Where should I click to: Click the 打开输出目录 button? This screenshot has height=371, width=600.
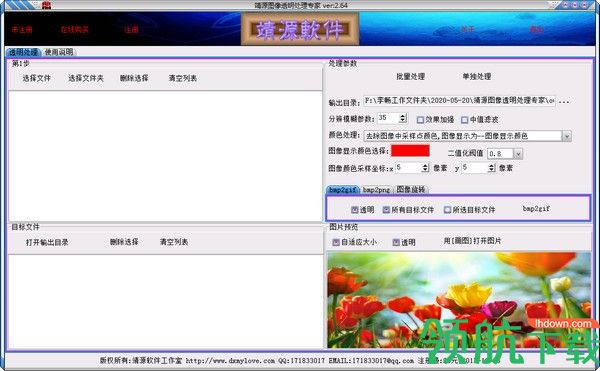tap(47, 242)
